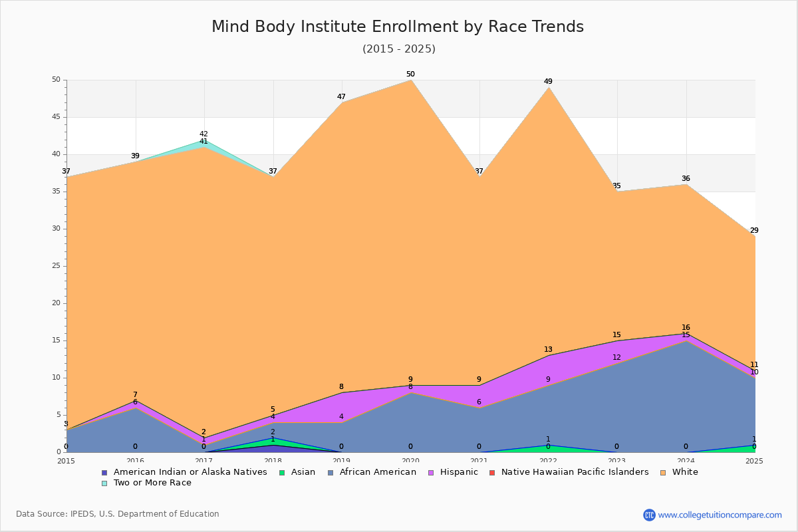The image size is (798, 532).
Task: Select the 2016 data label 7
Action: click(x=135, y=395)
